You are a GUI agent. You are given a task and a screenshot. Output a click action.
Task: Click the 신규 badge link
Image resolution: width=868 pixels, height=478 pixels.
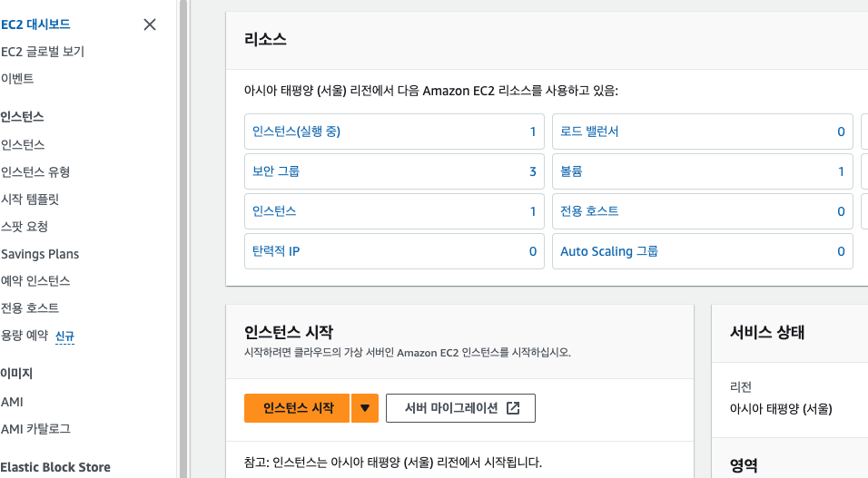click(x=64, y=337)
